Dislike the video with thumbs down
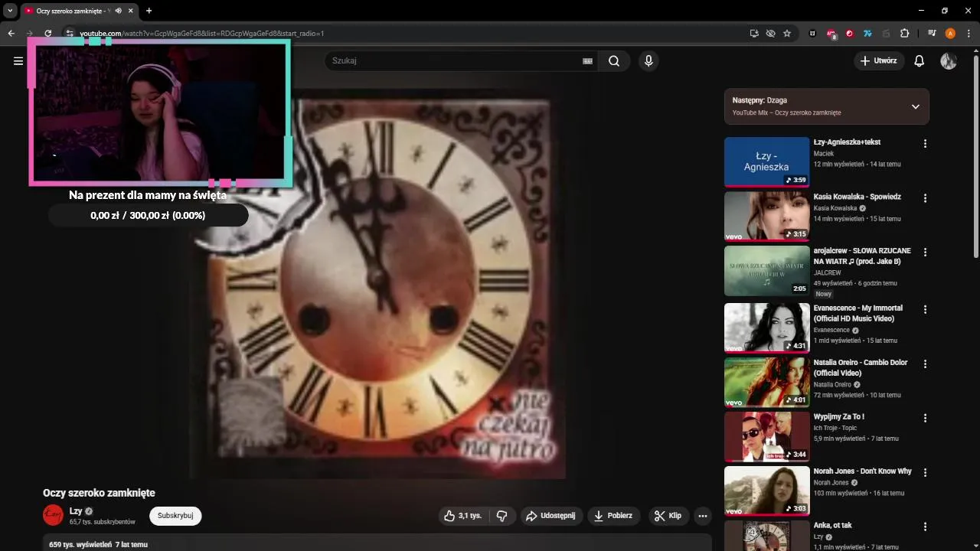The height and width of the screenshot is (551, 980). [502, 516]
